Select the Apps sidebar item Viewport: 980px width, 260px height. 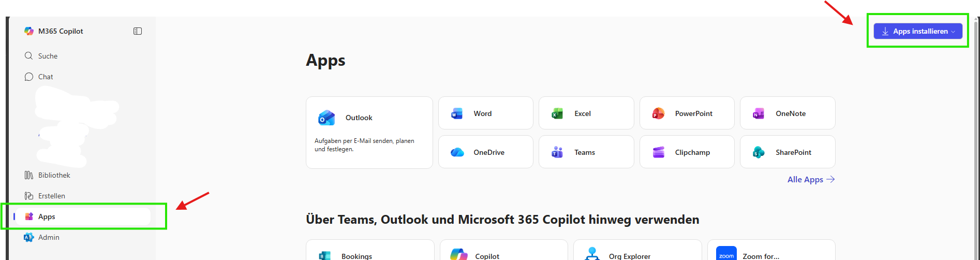point(83,216)
